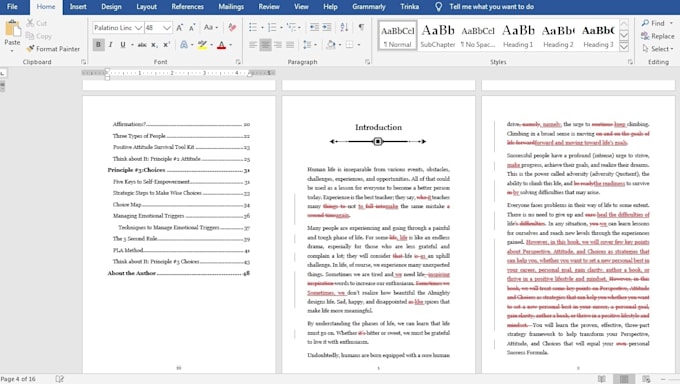
Task: Open the Grammarly tab
Action: [x=369, y=7]
